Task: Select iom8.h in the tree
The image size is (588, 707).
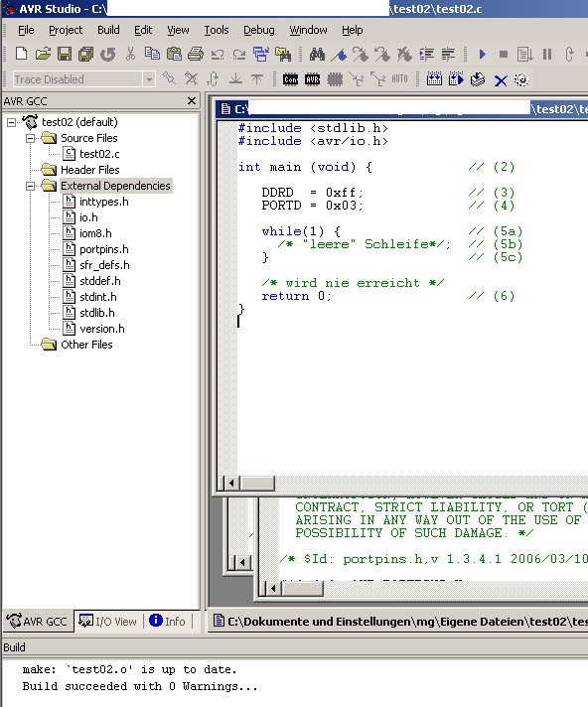Action: coord(87,233)
